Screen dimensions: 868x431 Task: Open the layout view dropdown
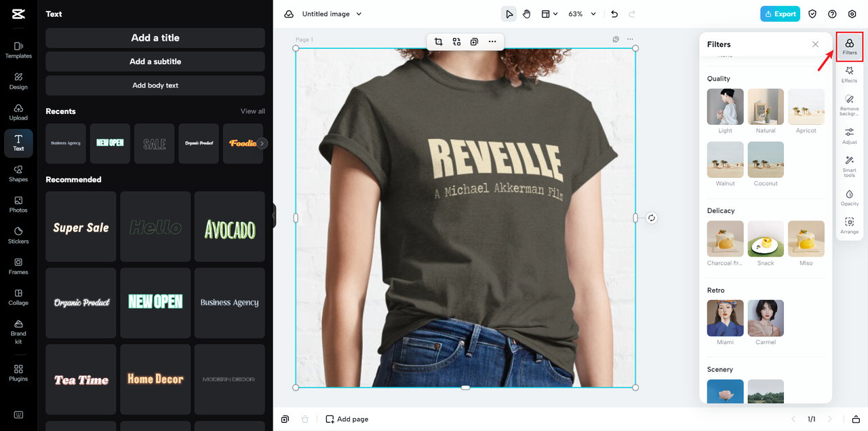coord(549,14)
